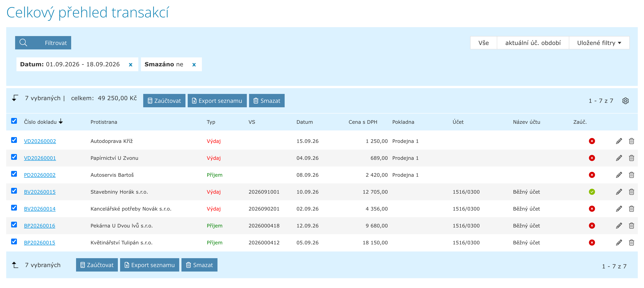The width and height of the screenshot is (644, 288).
Task: Open the Uložené filtry dropdown
Action: point(599,43)
